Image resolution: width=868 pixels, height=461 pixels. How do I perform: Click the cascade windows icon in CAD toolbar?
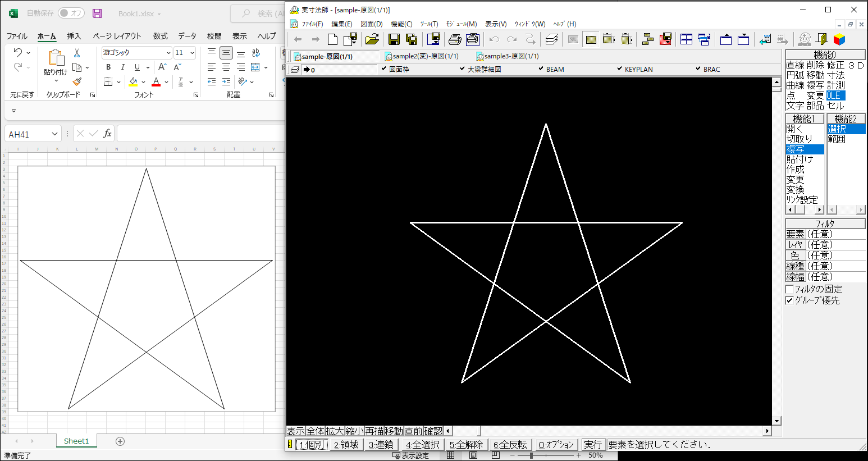pos(704,39)
